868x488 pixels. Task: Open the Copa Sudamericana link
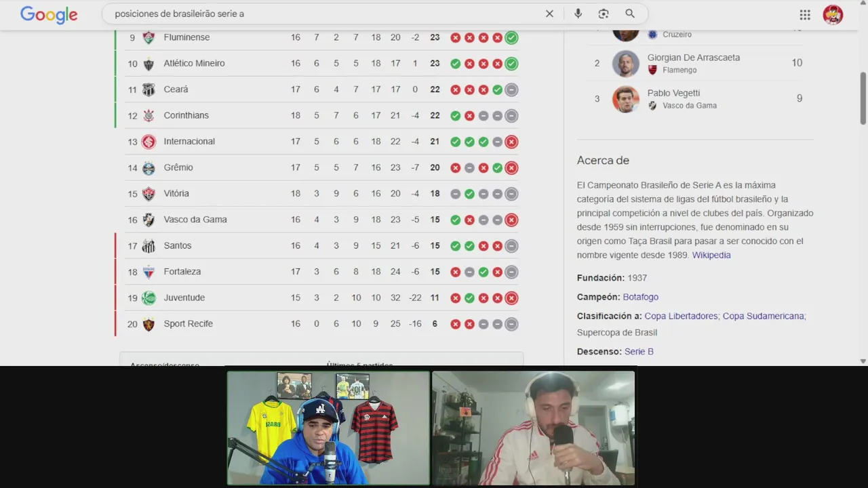click(x=763, y=316)
